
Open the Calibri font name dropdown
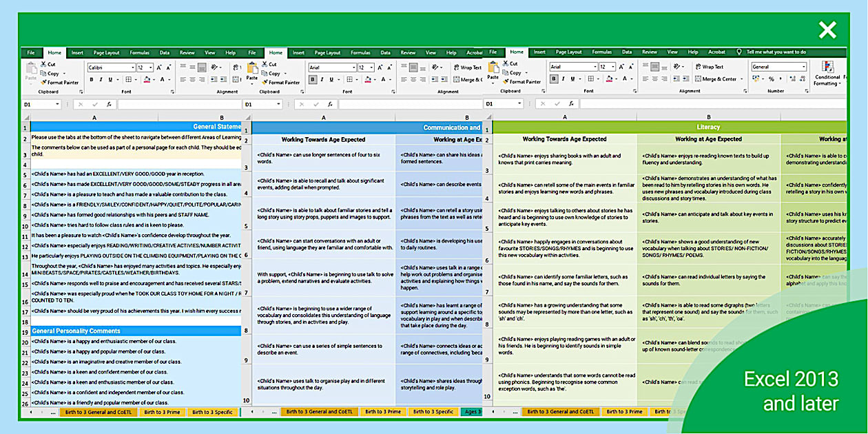click(x=132, y=68)
